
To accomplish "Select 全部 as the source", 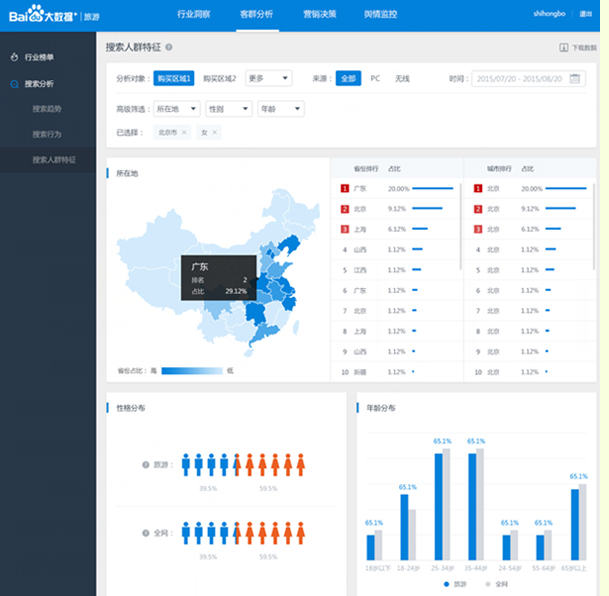I will 347,78.
